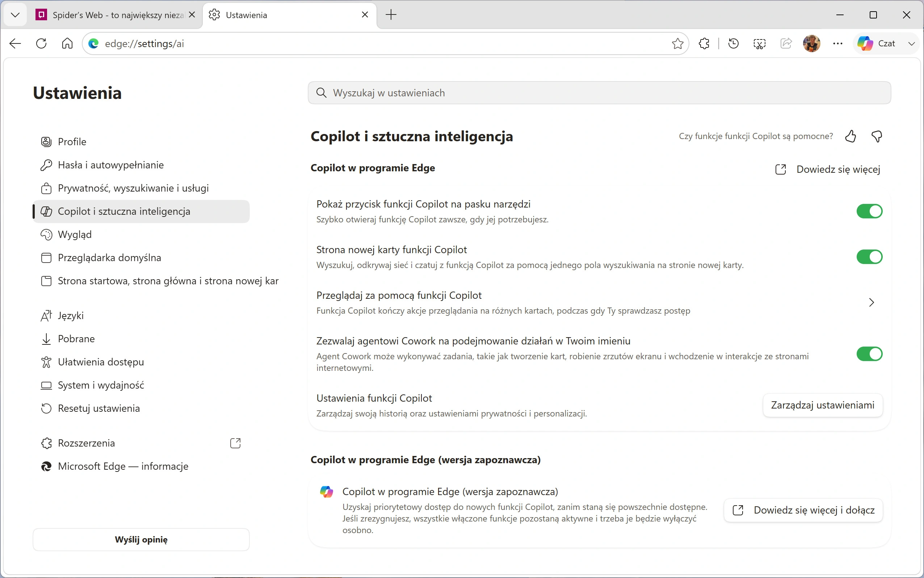Click the Copilot logo in wersja zapoznawcza card

[326, 491]
